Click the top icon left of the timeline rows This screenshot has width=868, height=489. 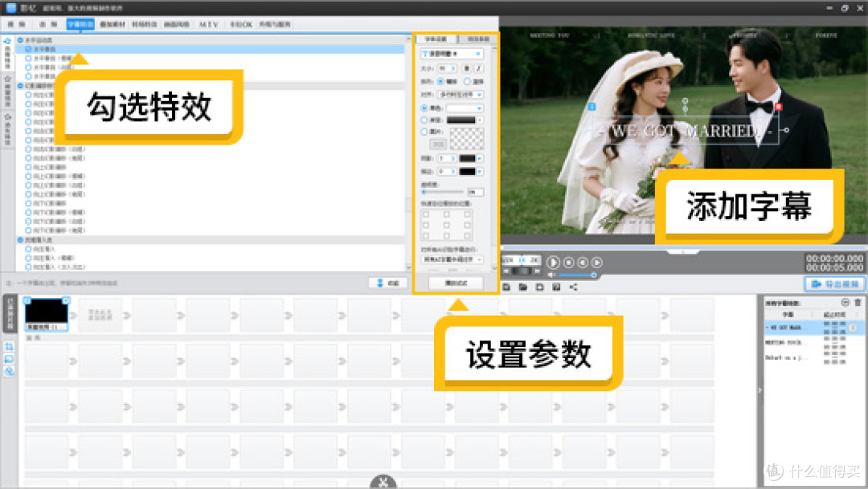[10, 347]
